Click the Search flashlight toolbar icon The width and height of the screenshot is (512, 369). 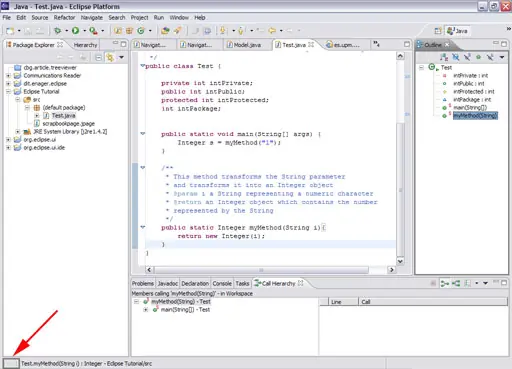tap(177, 31)
